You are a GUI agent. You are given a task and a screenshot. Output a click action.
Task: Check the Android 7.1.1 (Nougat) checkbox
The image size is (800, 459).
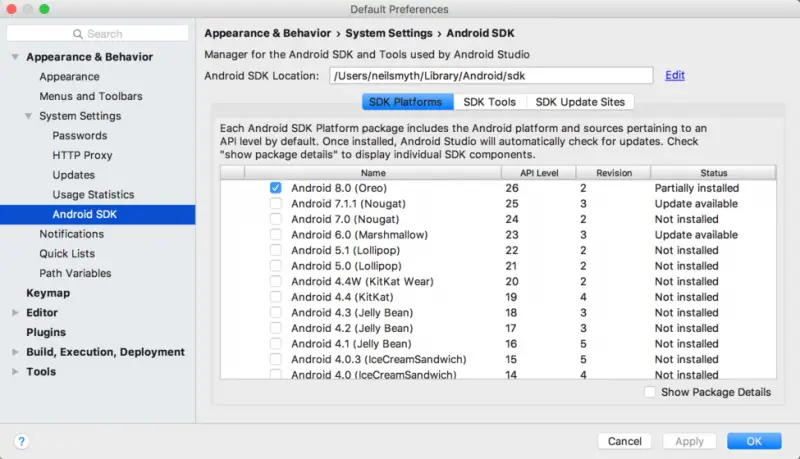point(275,204)
